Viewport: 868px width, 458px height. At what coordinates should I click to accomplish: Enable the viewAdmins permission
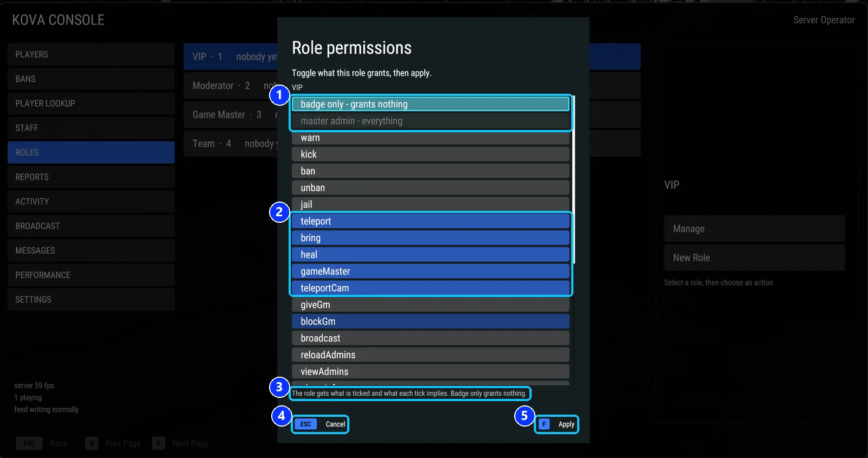[430, 372]
